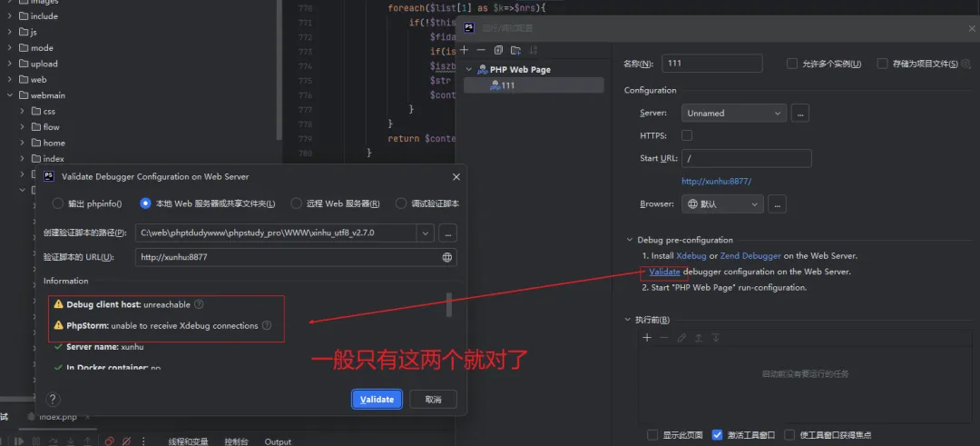This screenshot has width=980, height=446.
Task: Close the Validate Debugger Configuration dialog
Action: click(x=456, y=177)
